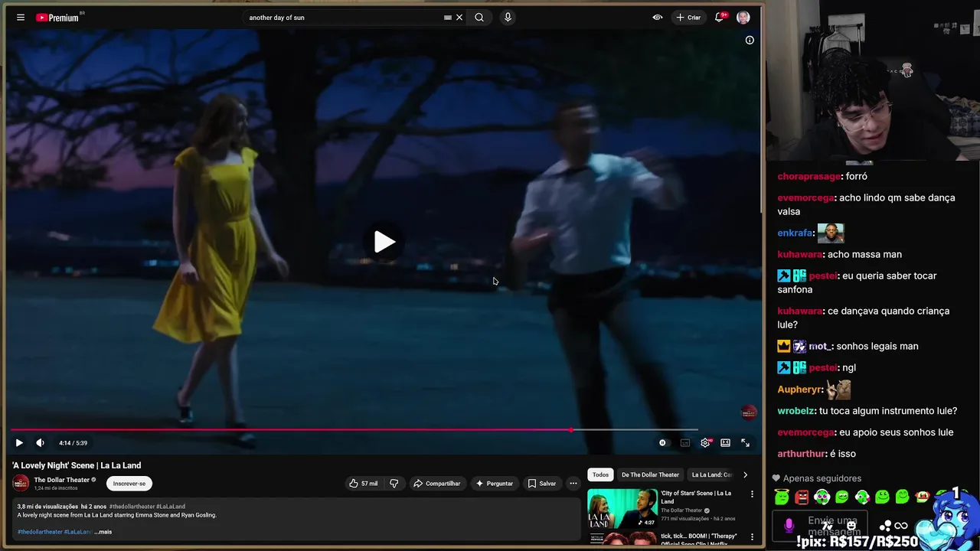Clear the search box text
The image size is (980, 551).
tap(459, 18)
